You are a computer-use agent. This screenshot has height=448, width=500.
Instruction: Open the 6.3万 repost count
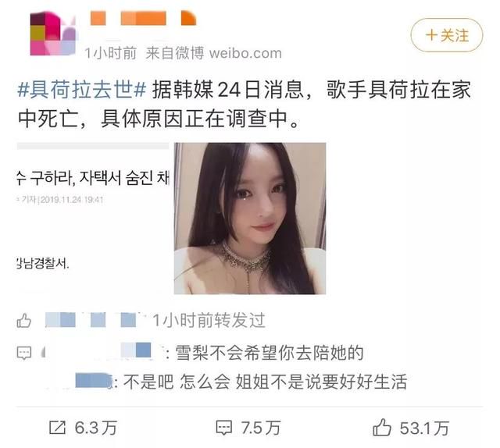pos(96,428)
